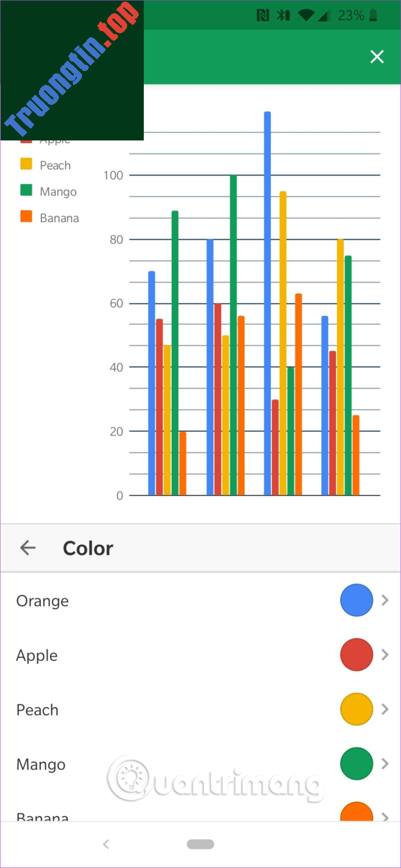
Task: Tap the Android navigation back arrow
Action: (106, 844)
